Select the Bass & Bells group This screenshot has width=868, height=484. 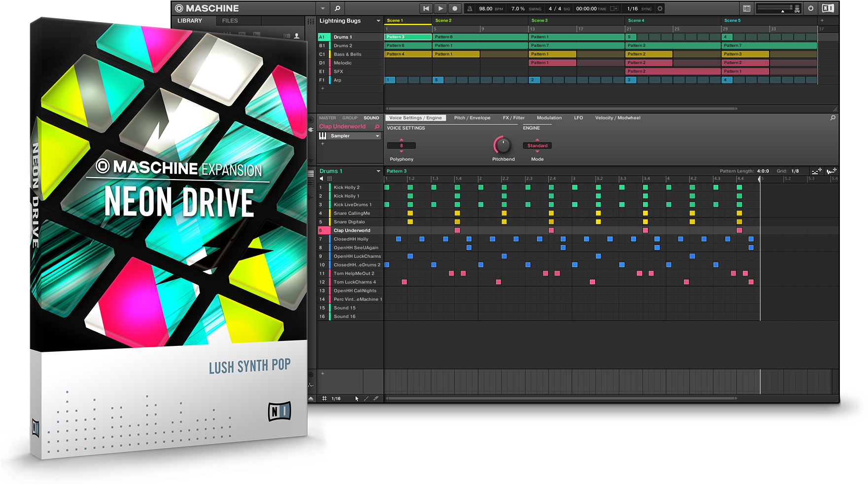coord(350,54)
